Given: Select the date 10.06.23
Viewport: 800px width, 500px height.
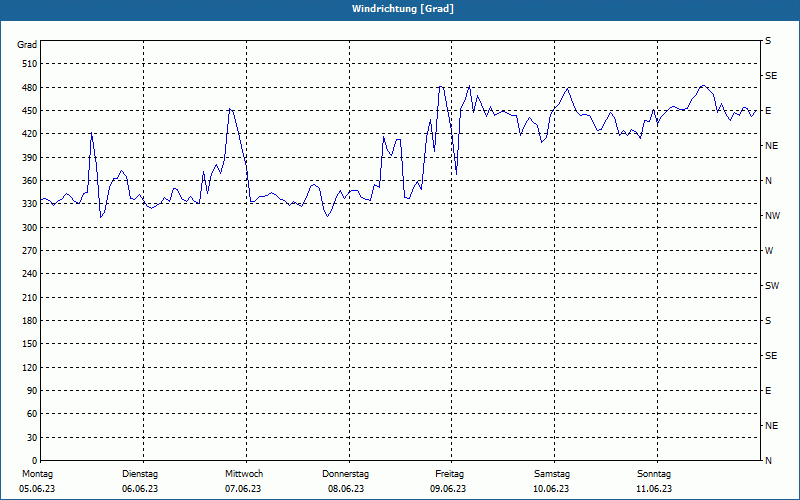Looking at the screenshot, I should pyautogui.click(x=551, y=489).
